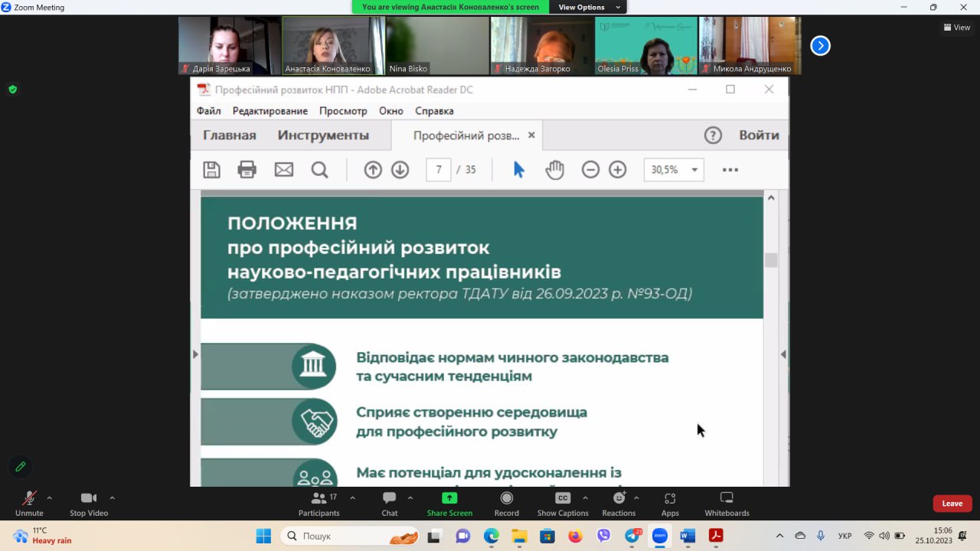Go to the next page arrow
The image size is (980, 551).
coord(400,170)
